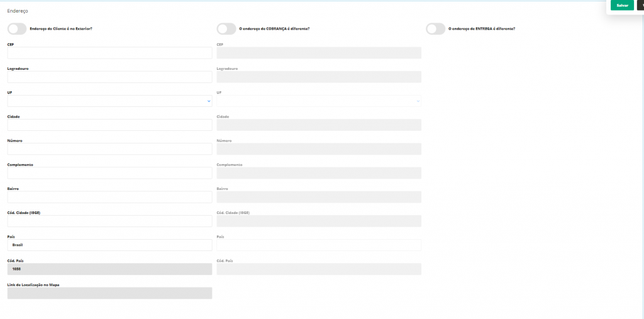Click the Cód. País field showing 1058
Screen dimensions: 644x319
[109, 269]
